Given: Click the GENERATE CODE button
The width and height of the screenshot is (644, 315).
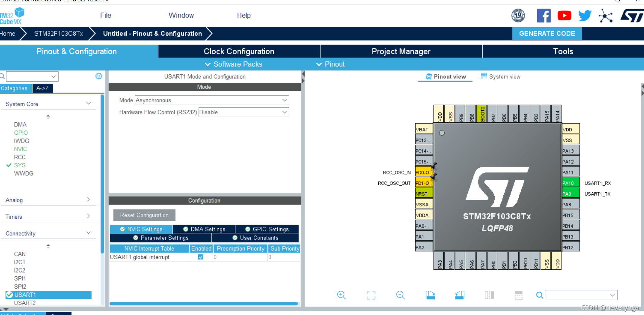Looking at the screenshot, I should point(547,33).
